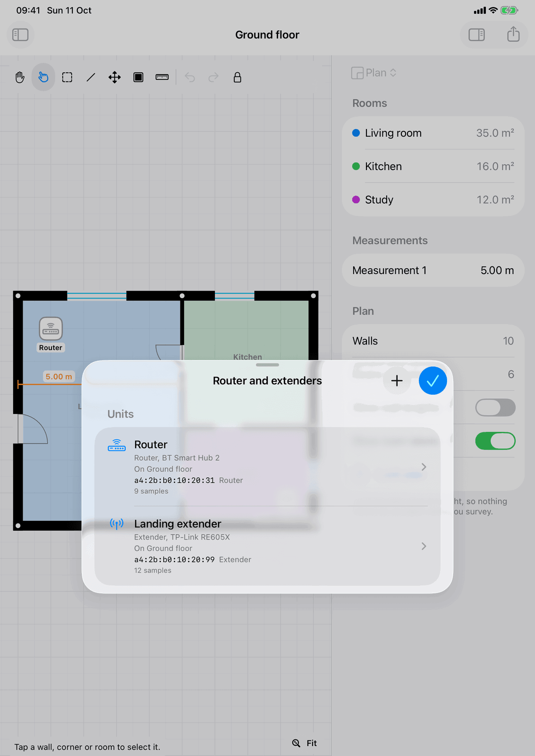535x756 pixels.
Task: Select the marquee selection tool
Action: pyautogui.click(x=67, y=77)
